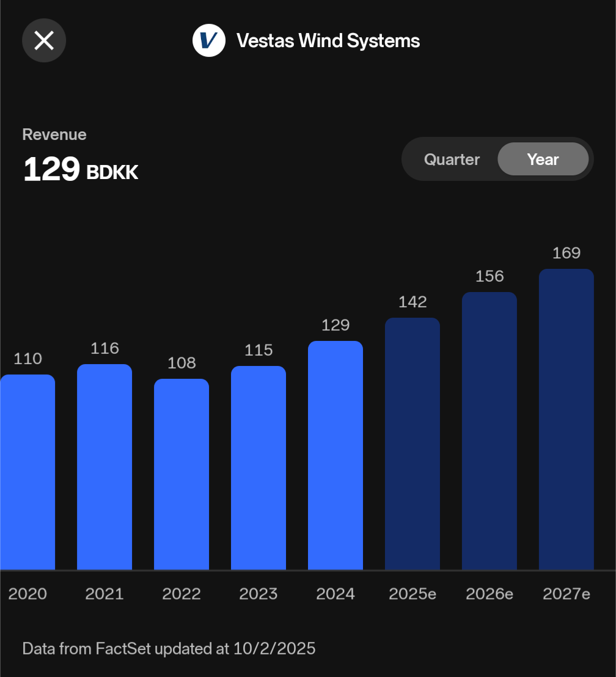The width and height of the screenshot is (616, 677).
Task: Select the 2021 revenue bar
Action: 105,467
